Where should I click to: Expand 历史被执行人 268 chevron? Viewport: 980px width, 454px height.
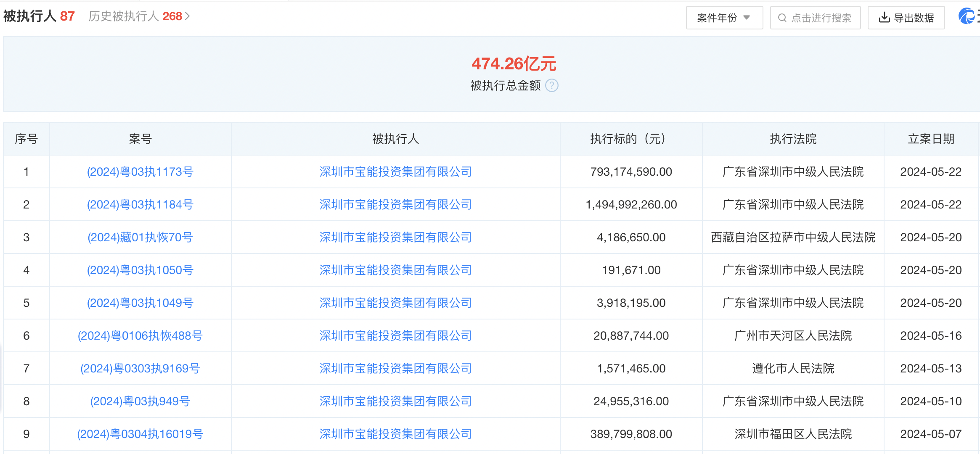(188, 16)
